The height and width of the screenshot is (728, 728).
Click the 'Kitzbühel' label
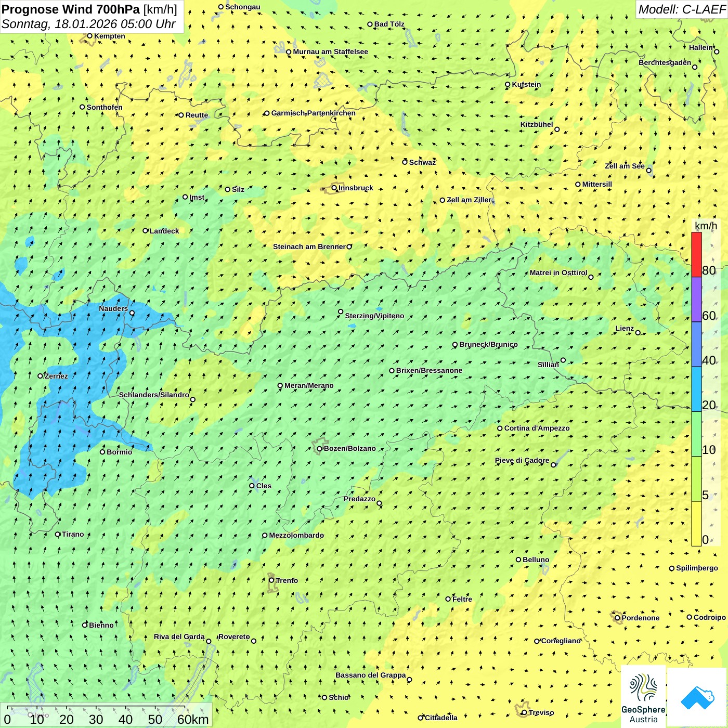(537, 124)
